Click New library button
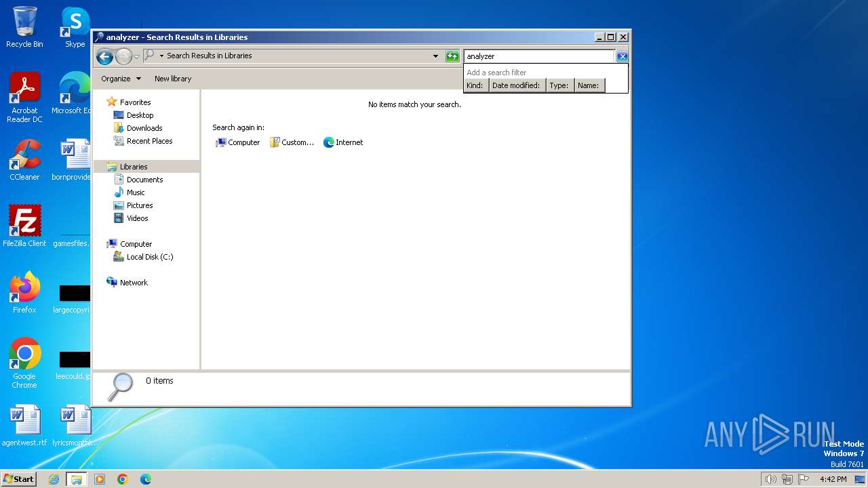The width and height of the screenshot is (868, 488). (173, 79)
